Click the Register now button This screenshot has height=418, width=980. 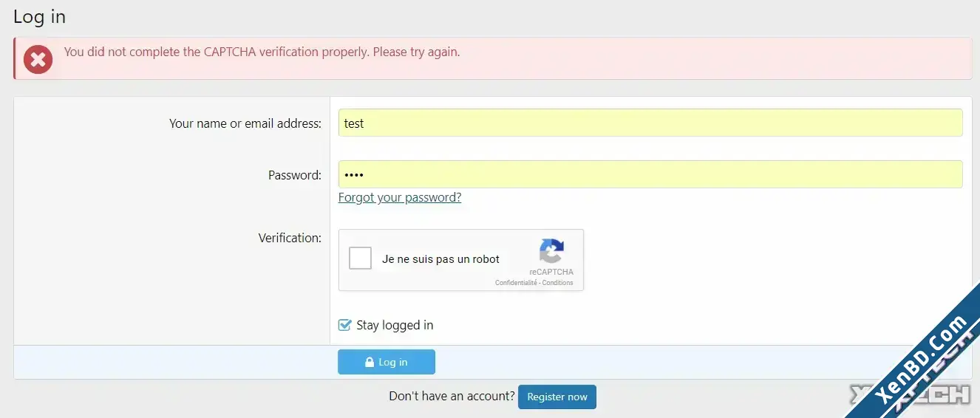coord(557,397)
